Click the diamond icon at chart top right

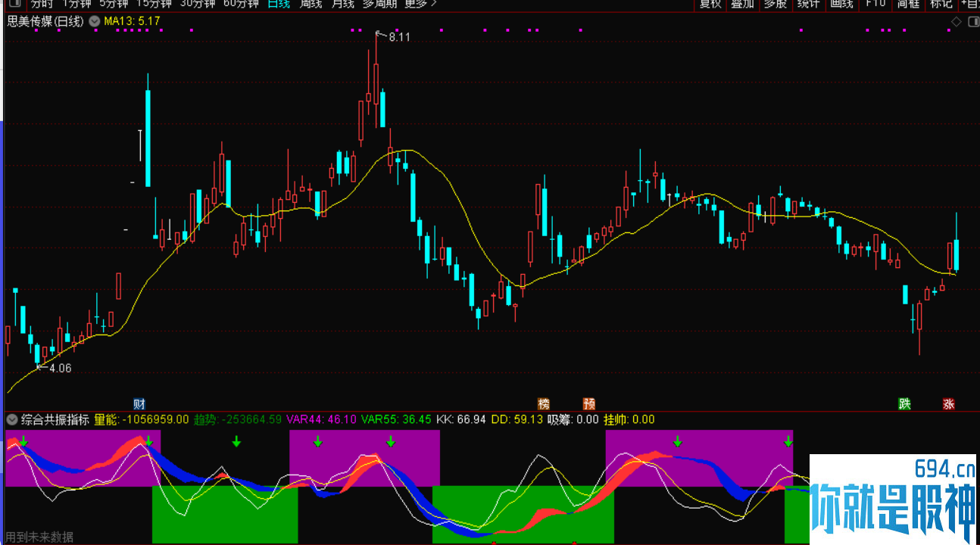click(957, 22)
